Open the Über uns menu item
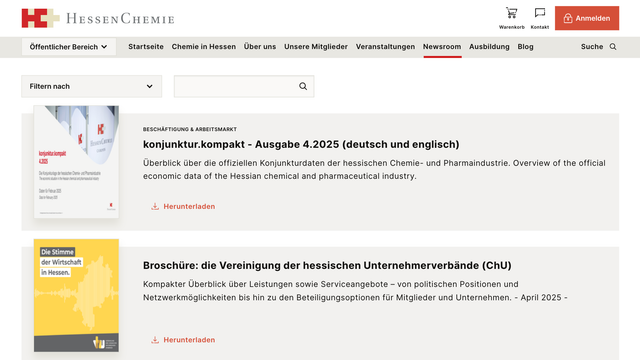 pos(260,47)
